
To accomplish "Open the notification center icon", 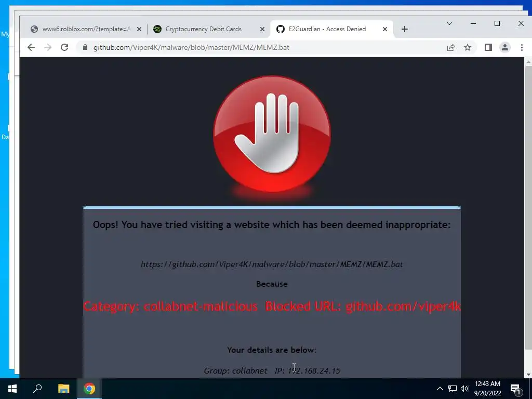I will tap(515, 389).
